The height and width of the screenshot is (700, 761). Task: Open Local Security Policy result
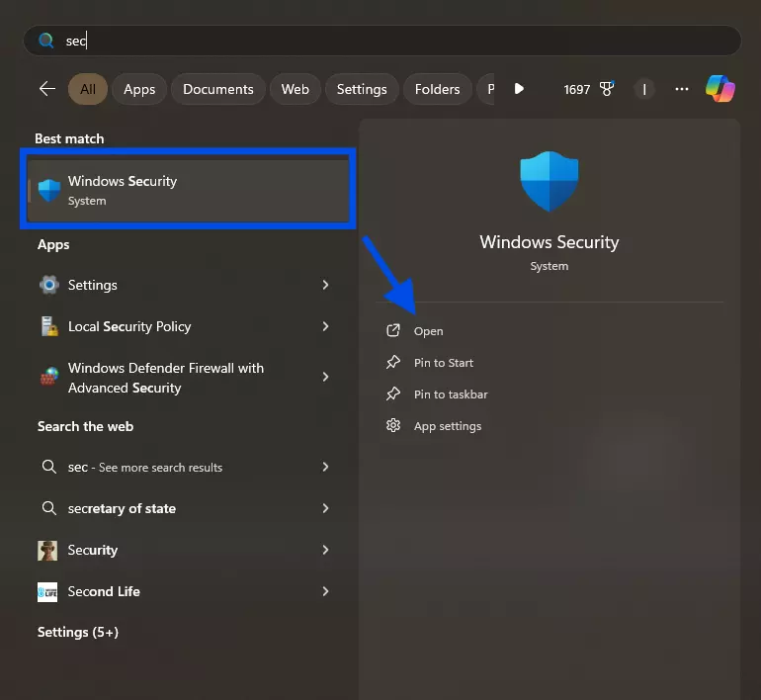[x=184, y=326]
